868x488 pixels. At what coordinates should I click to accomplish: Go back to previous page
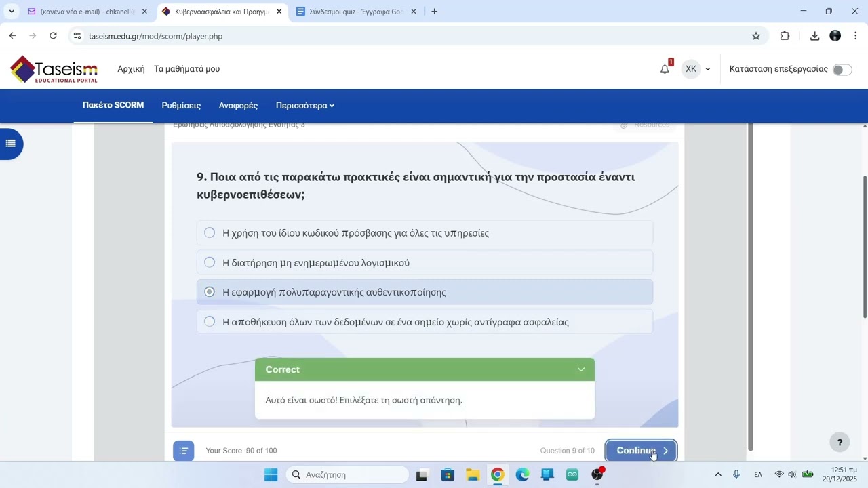click(x=12, y=36)
